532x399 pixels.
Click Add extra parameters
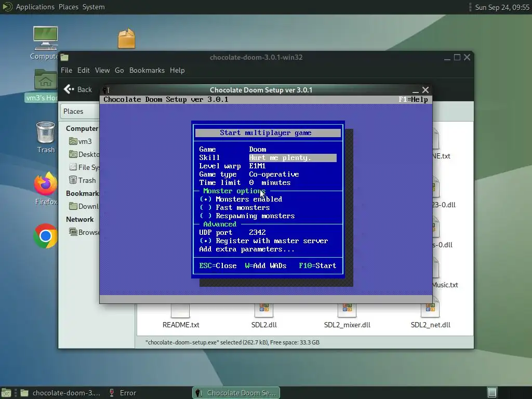(247, 249)
